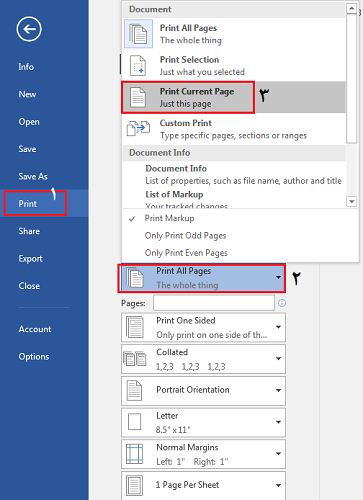Open the Print One Sided dropdown
The height and width of the screenshot is (500, 363).
203,327
